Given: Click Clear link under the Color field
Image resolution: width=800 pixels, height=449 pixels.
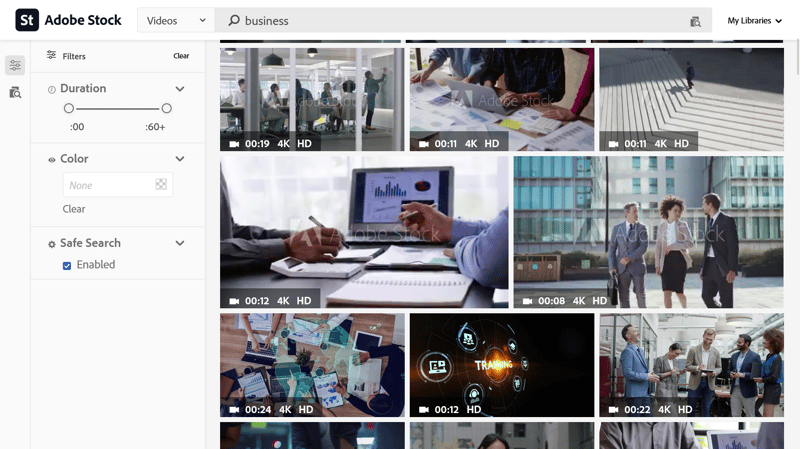Looking at the screenshot, I should tap(74, 209).
